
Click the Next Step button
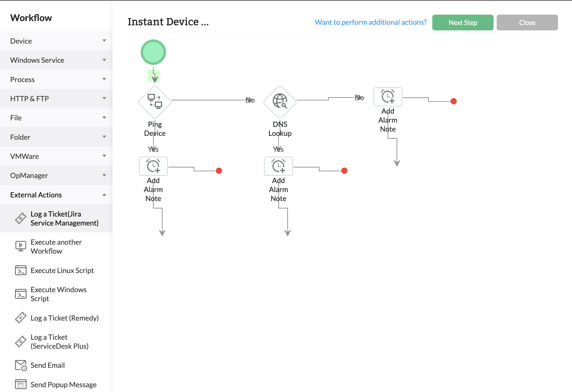(x=463, y=22)
